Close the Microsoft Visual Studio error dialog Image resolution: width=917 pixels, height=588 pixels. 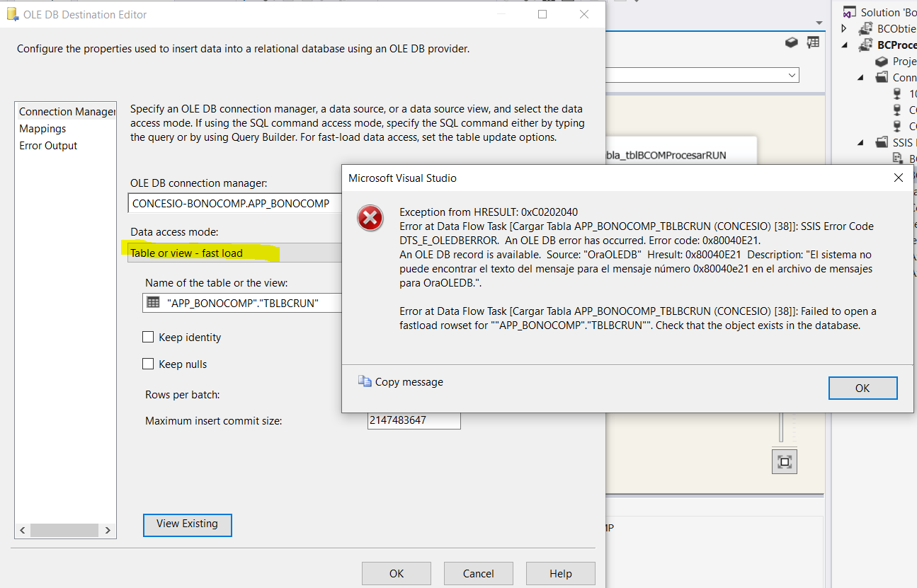(898, 178)
